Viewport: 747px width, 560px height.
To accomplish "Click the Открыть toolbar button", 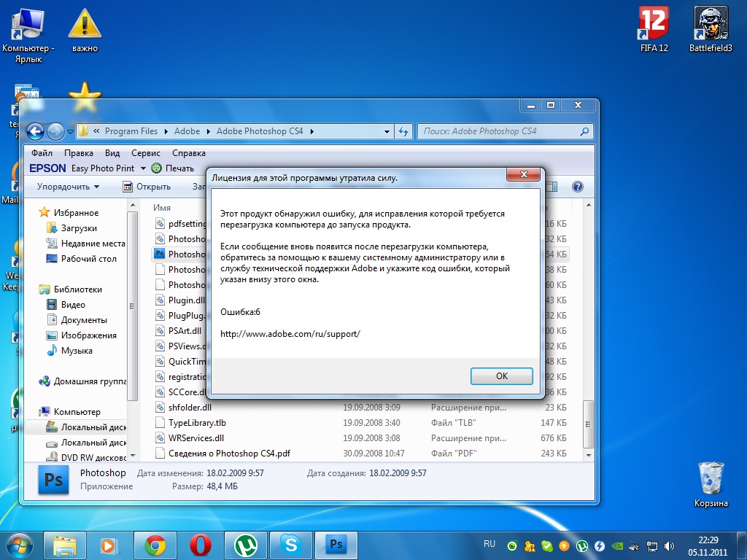I will [147, 187].
